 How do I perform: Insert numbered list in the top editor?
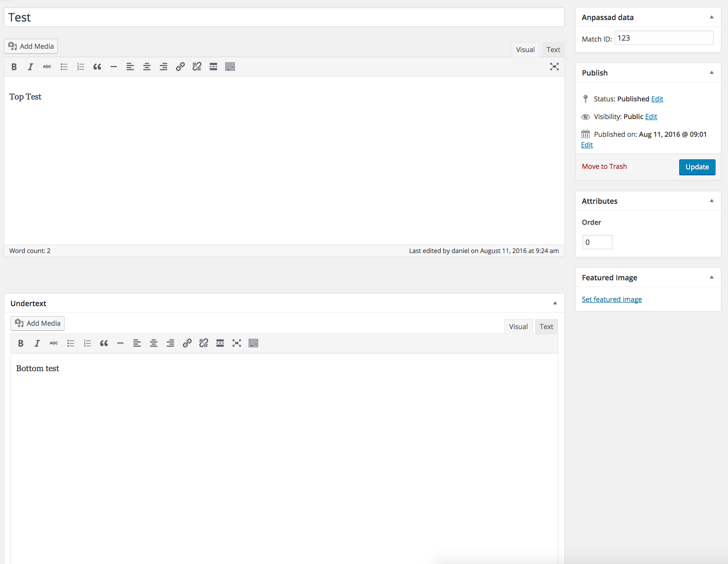click(80, 67)
